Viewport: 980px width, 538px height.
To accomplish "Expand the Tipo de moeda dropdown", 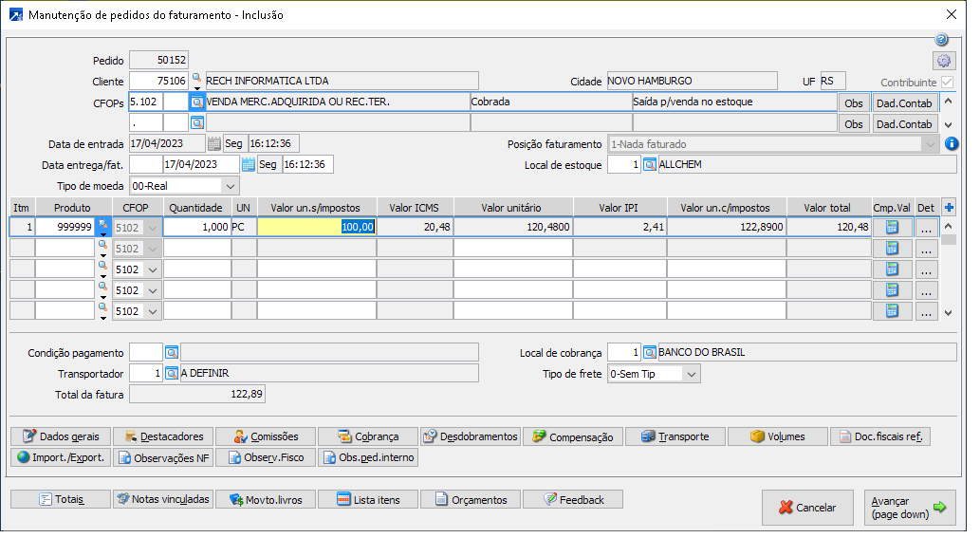I will 231,186.
